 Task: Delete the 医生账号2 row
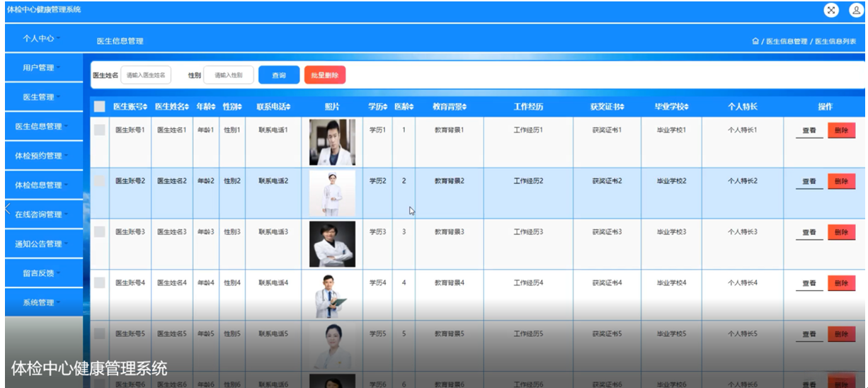tap(841, 181)
